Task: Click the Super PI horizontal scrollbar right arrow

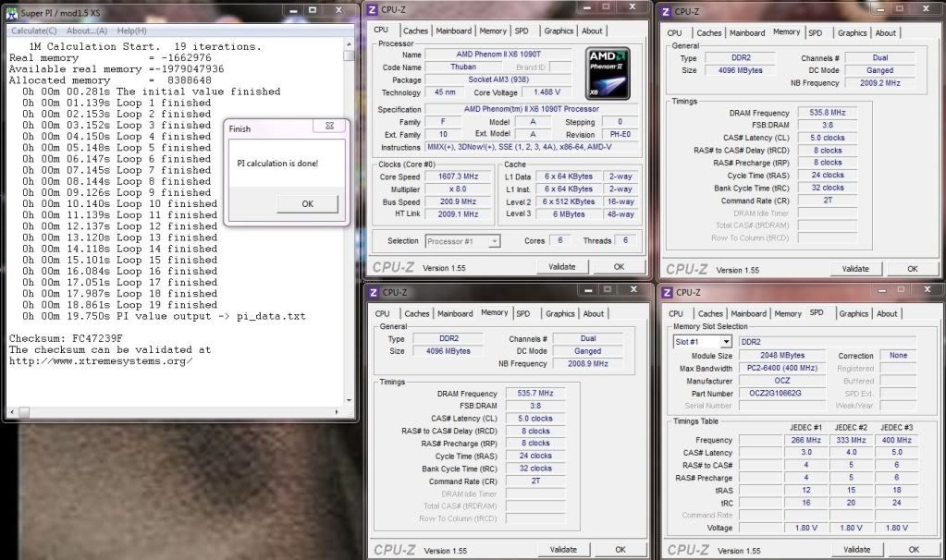Action: click(337, 412)
